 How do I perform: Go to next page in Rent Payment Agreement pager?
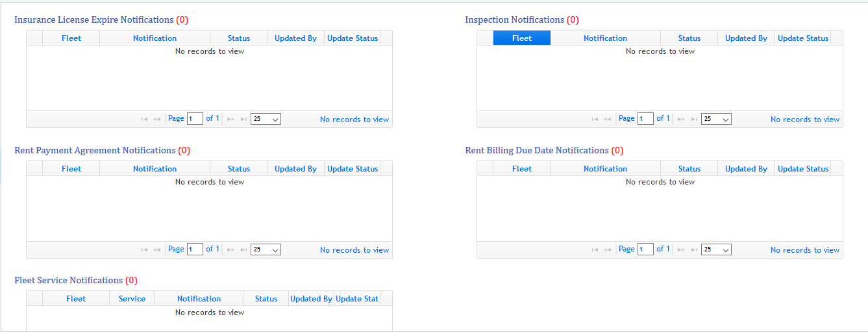pos(230,250)
